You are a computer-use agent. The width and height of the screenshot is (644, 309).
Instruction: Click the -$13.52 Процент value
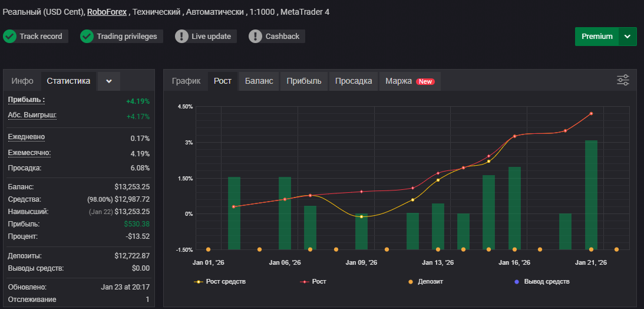138,236
